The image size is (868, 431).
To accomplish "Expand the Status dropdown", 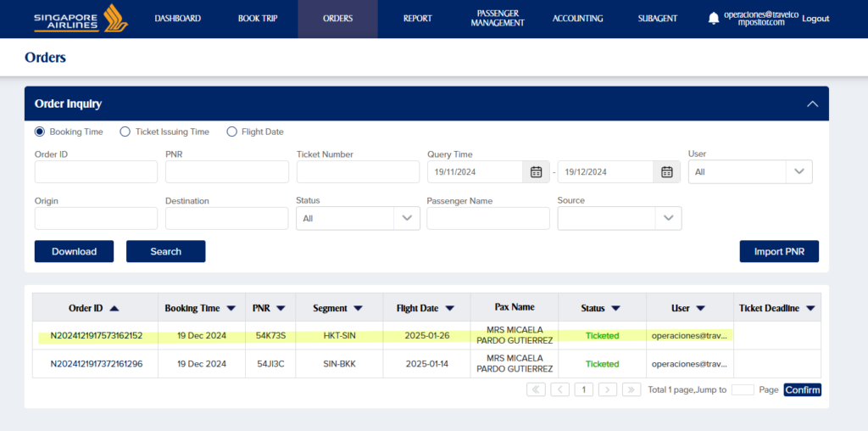I will [407, 218].
